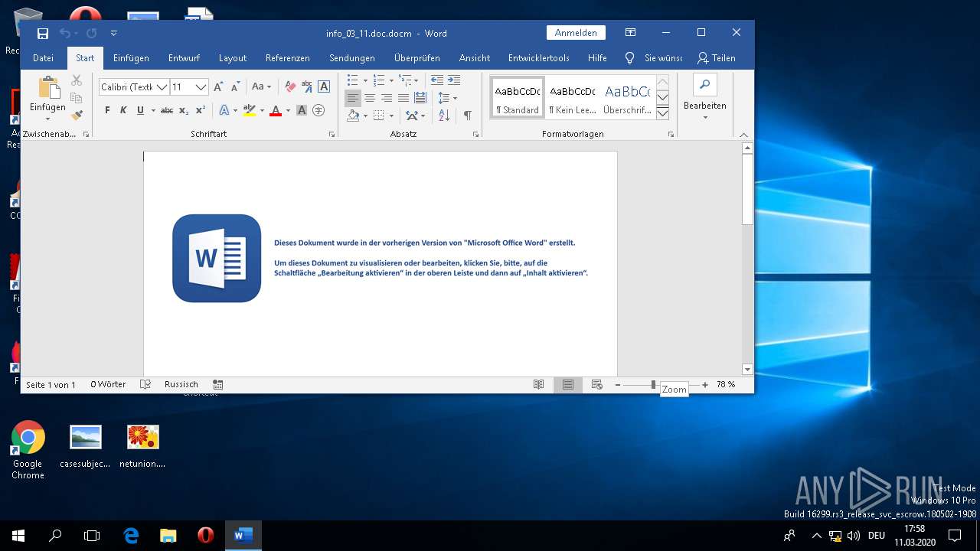Screen dimensions: 980x551
Task: Open the Customize Quick Access Toolbar dropdown
Action: click(114, 33)
